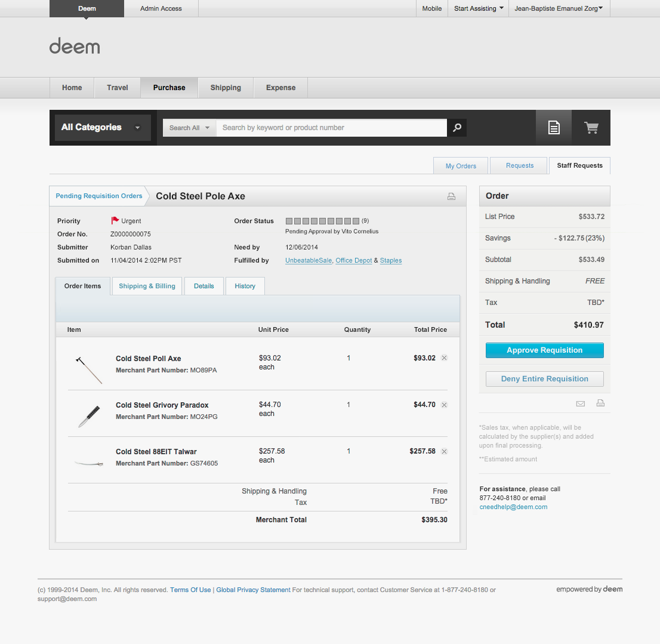660x644 pixels.
Task: Click Deny Entire Requisition button
Action: pos(545,379)
